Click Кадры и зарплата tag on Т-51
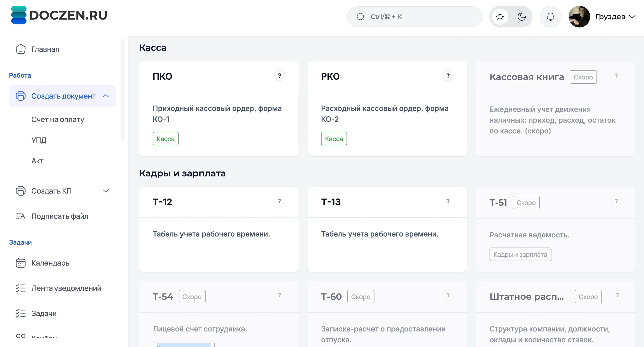644x347 pixels. tap(520, 254)
